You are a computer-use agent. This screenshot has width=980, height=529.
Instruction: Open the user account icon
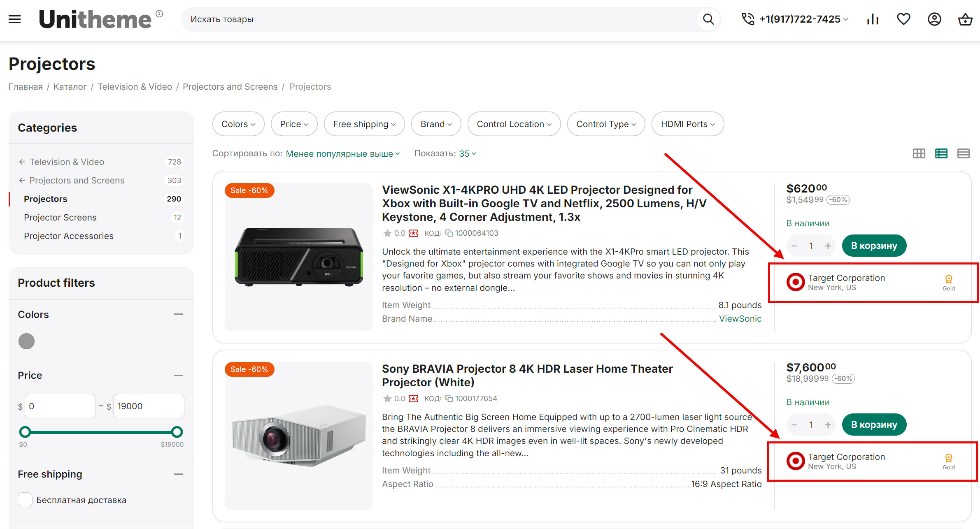[x=934, y=19]
